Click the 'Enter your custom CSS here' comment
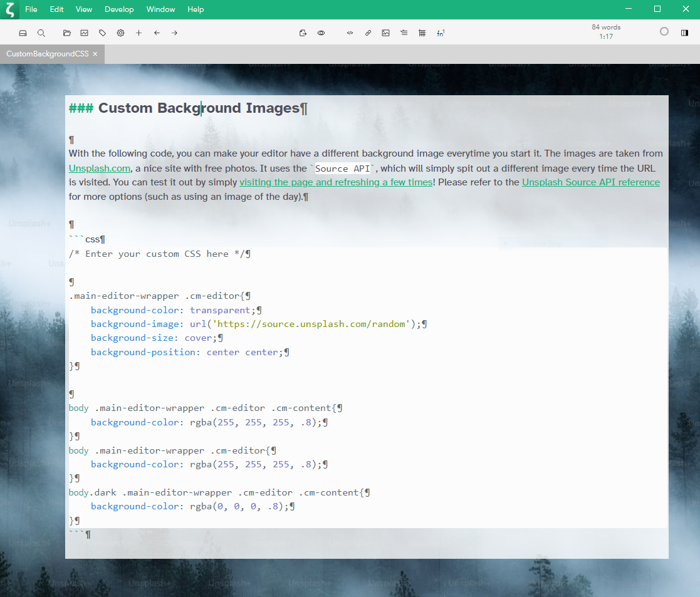 (x=159, y=254)
